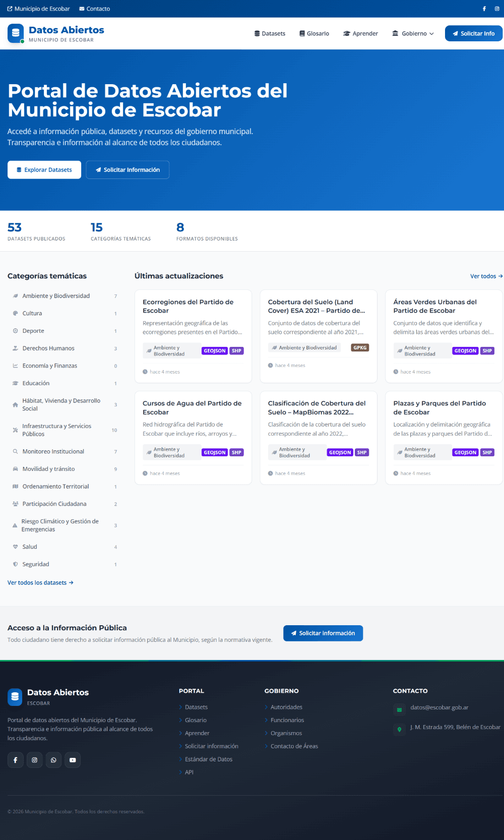Screen dimensions: 504x840
Task: Select the Derechos Humanos category
Action: point(65,348)
